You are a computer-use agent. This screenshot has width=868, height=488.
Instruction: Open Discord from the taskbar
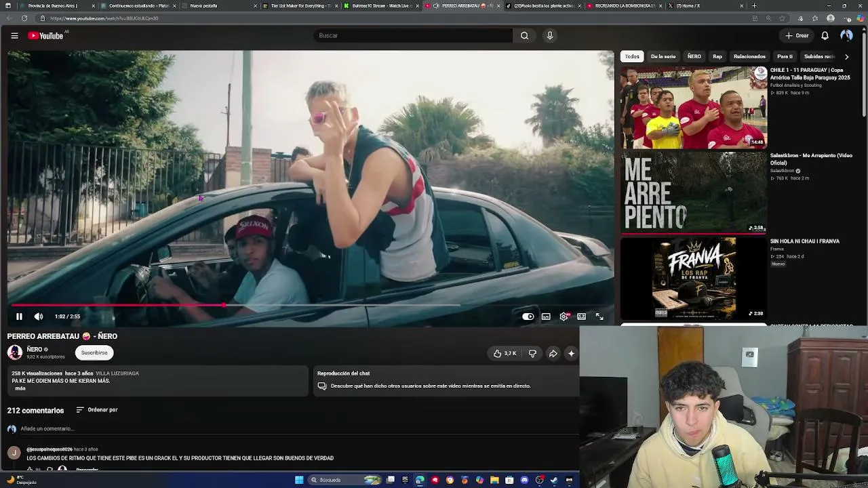tap(524, 480)
